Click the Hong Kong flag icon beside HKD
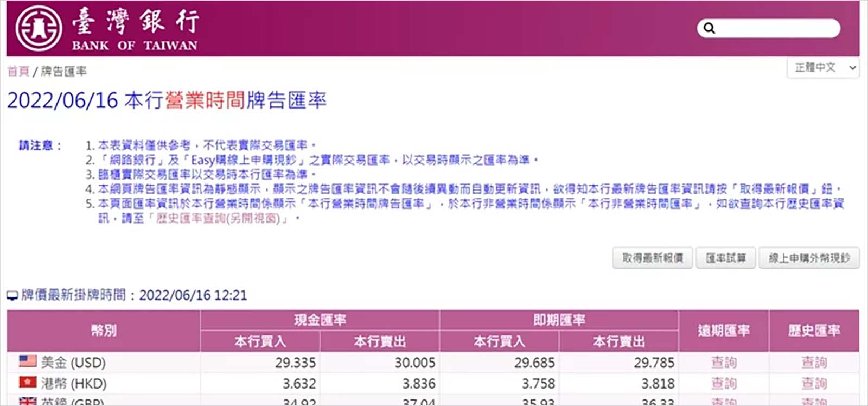 click(x=28, y=383)
